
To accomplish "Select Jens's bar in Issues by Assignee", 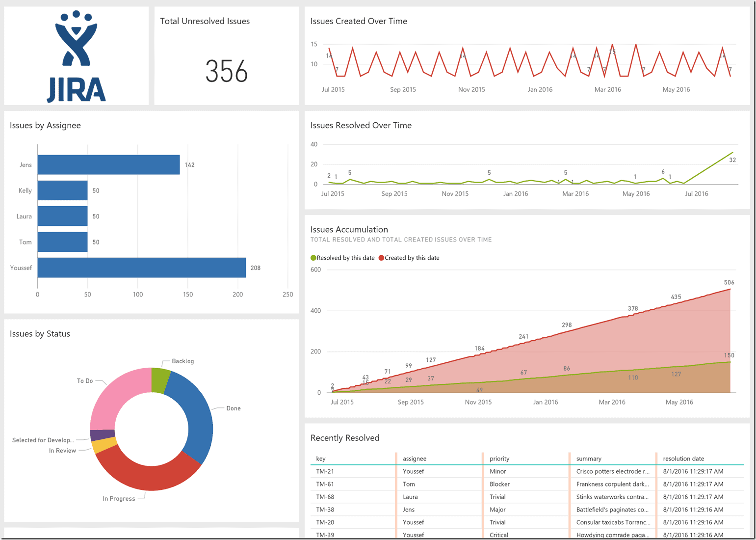I will [x=108, y=164].
